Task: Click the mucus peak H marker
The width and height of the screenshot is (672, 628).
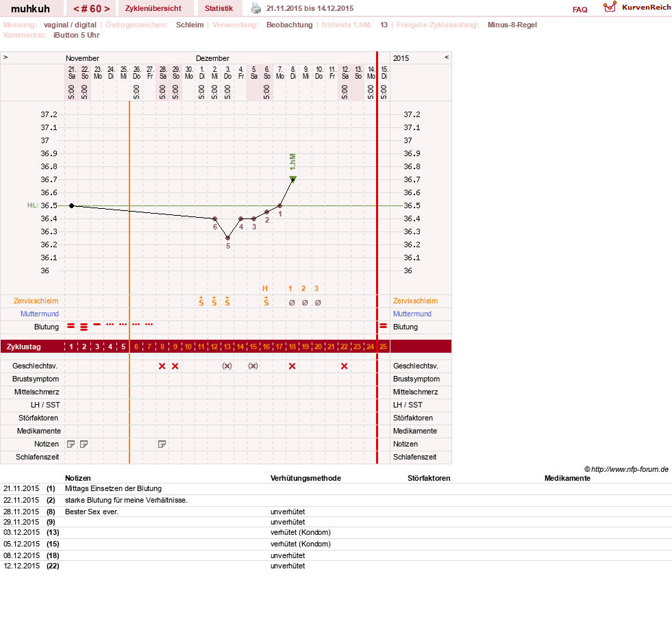Action: tap(265, 289)
